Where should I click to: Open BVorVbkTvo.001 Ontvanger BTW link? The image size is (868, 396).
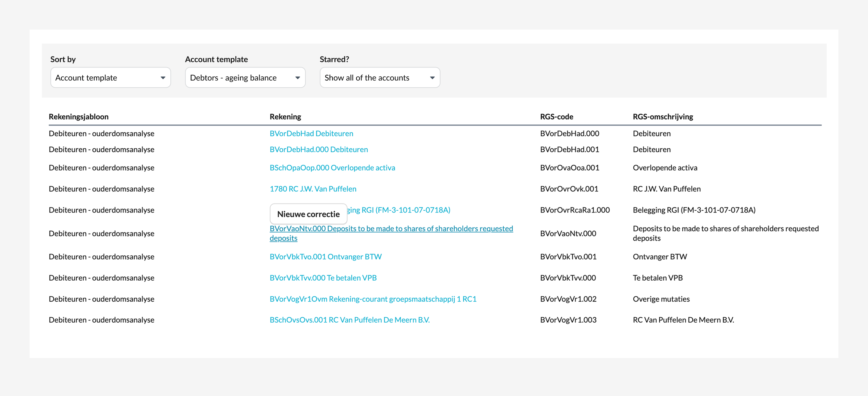pos(325,257)
